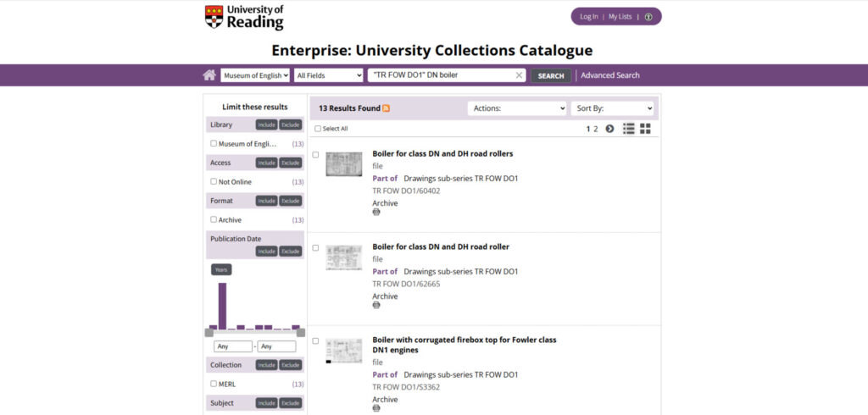This screenshot has height=415, width=868.
Task: Click Exclude button for Publication Date facet
Action: [291, 252]
